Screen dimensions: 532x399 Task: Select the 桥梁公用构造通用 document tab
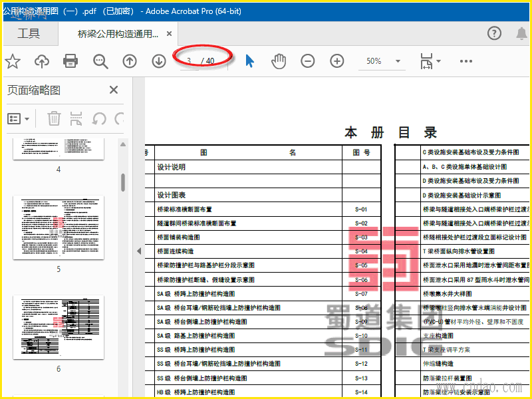118,34
